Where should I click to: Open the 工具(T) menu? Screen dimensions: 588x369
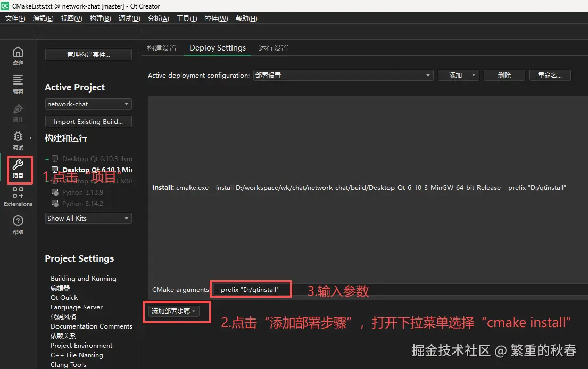click(187, 19)
